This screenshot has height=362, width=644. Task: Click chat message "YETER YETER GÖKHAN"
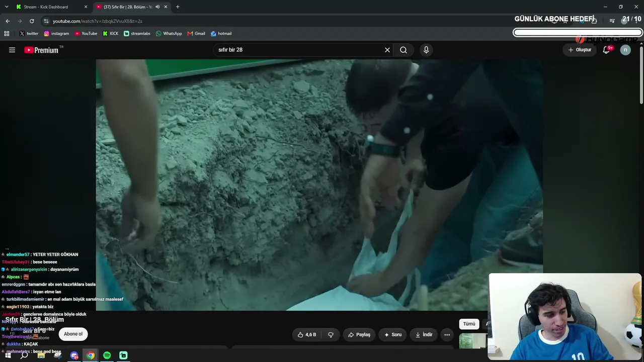55,255
